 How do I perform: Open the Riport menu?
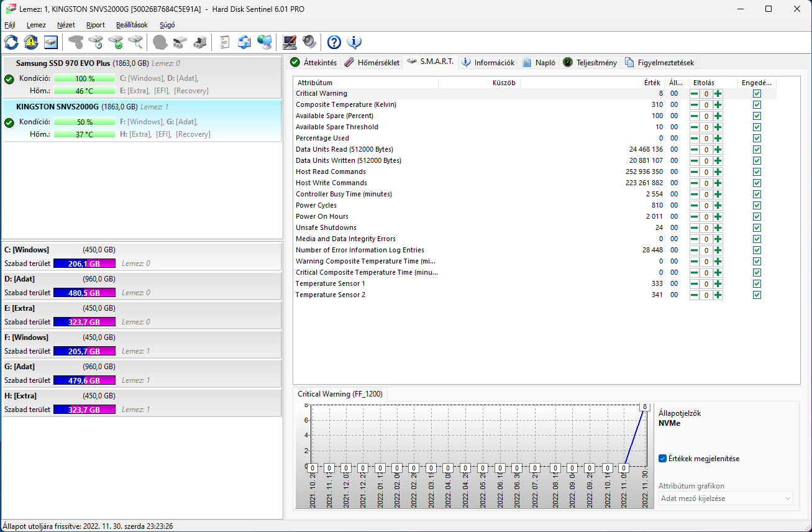(96, 25)
